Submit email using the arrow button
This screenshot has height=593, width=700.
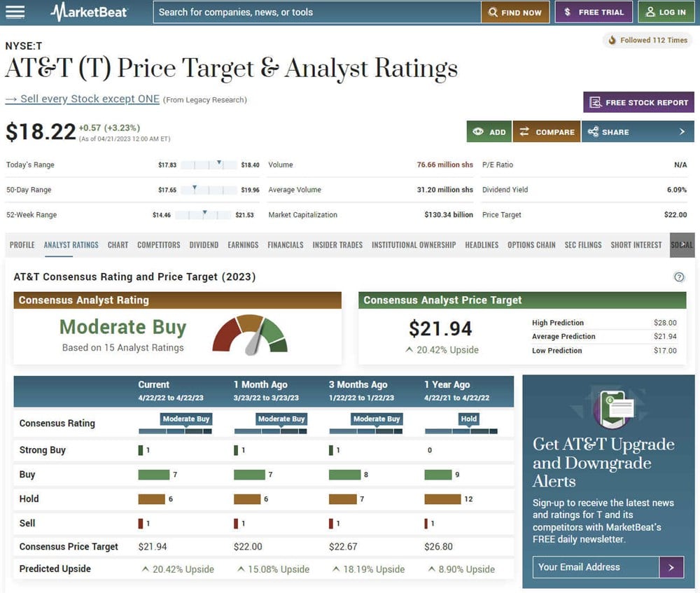(x=671, y=567)
